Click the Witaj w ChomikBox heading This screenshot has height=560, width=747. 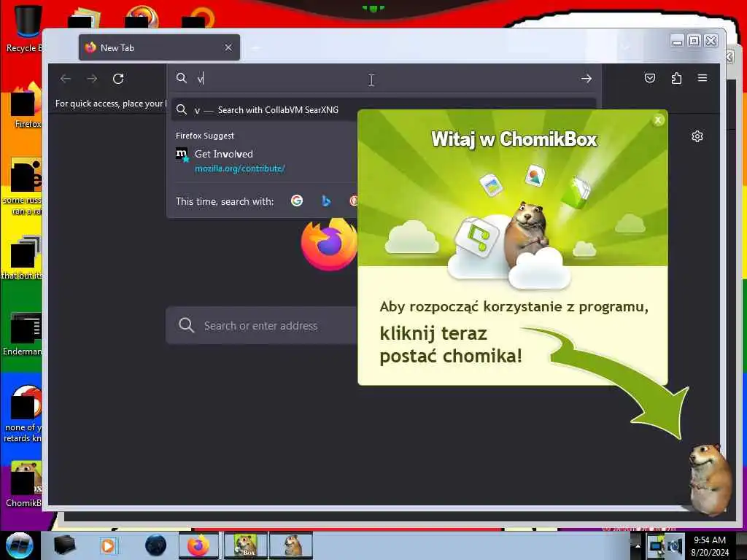514,139
